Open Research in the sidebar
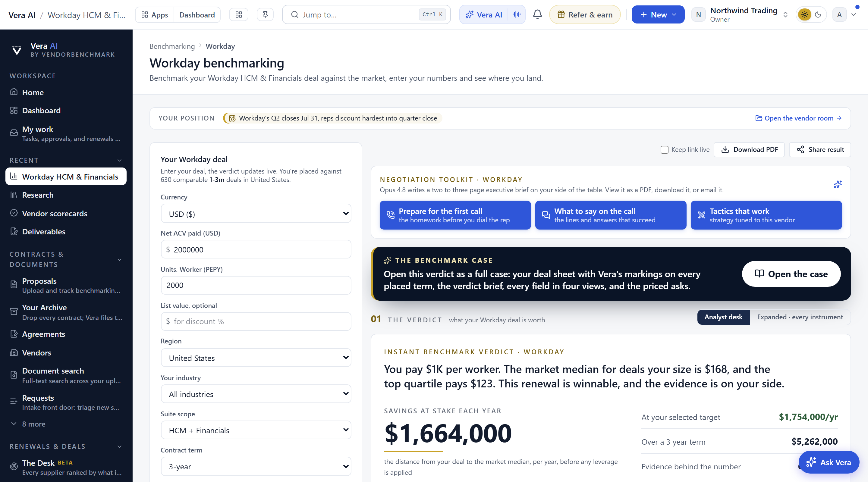This screenshot has height=482, width=868. (x=66, y=195)
